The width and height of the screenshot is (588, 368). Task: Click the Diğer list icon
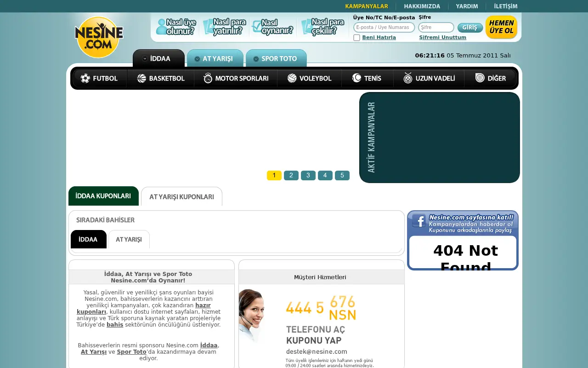point(480,78)
